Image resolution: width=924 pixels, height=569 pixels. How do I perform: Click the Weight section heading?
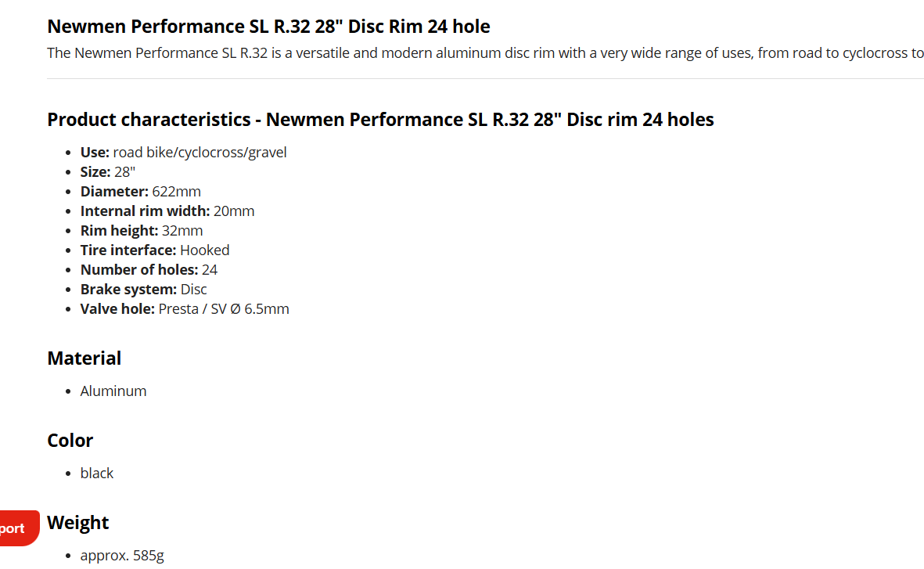pos(78,523)
